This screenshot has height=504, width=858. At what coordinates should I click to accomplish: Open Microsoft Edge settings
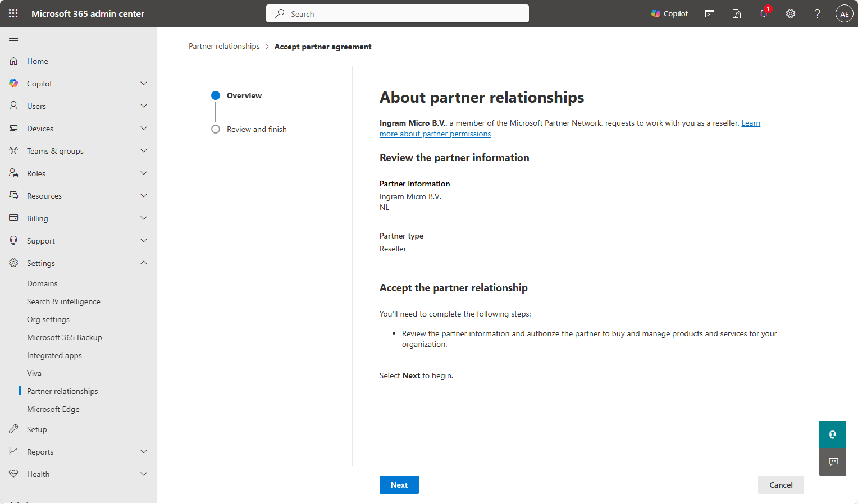click(x=53, y=409)
